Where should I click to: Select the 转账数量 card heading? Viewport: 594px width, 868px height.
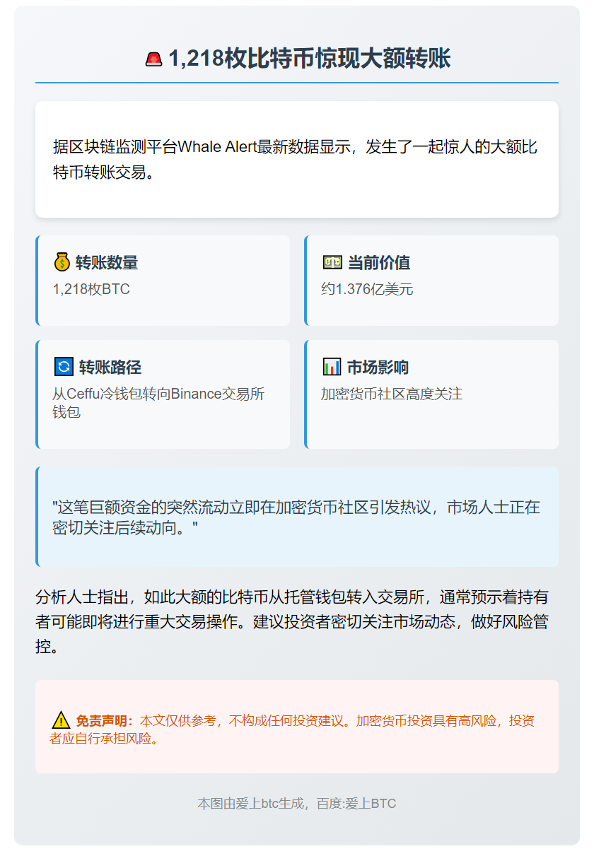tap(107, 263)
